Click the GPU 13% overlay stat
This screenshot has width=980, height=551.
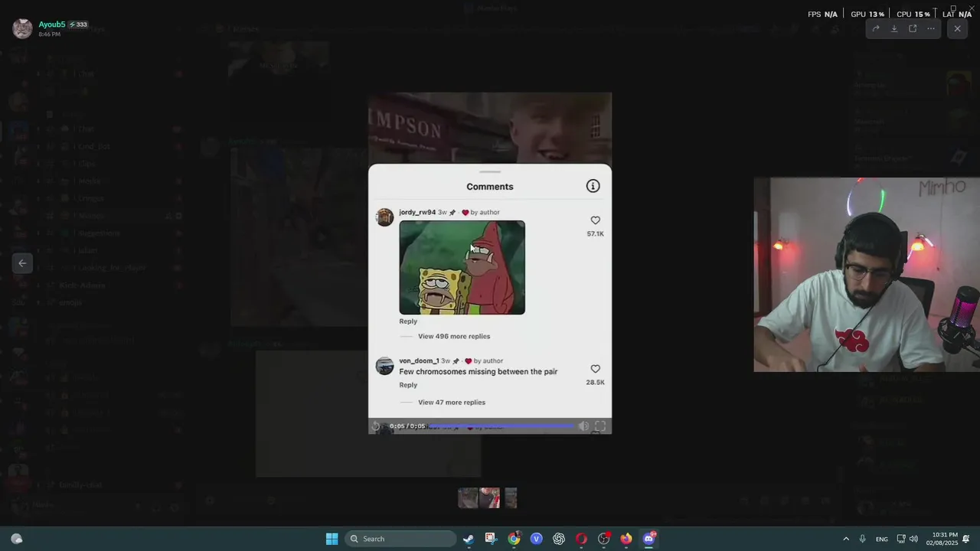[x=867, y=14]
